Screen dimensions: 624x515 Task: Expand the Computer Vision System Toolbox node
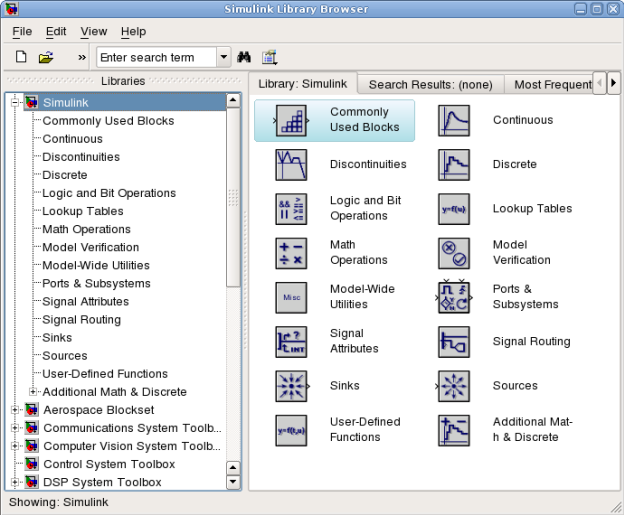point(15,446)
